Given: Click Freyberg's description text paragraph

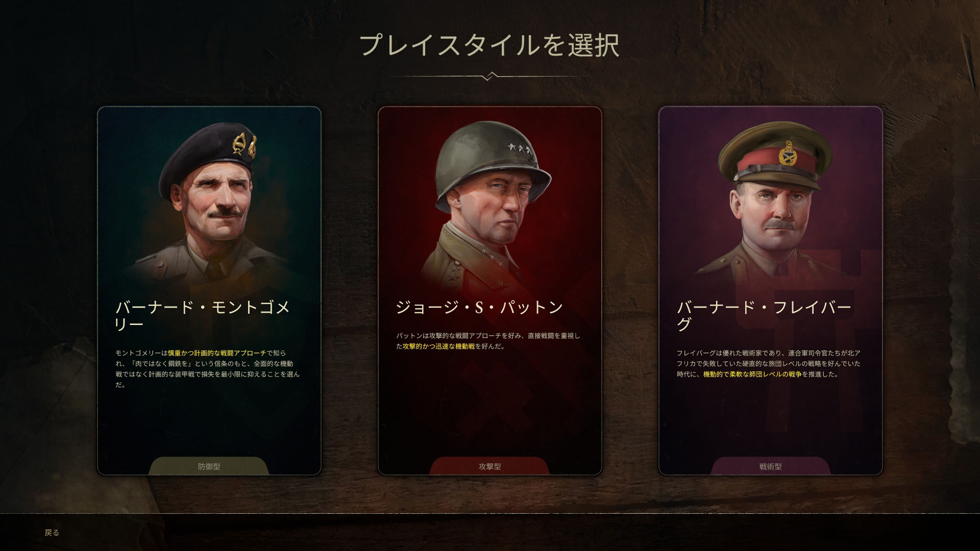Looking at the screenshot, I should (769, 364).
